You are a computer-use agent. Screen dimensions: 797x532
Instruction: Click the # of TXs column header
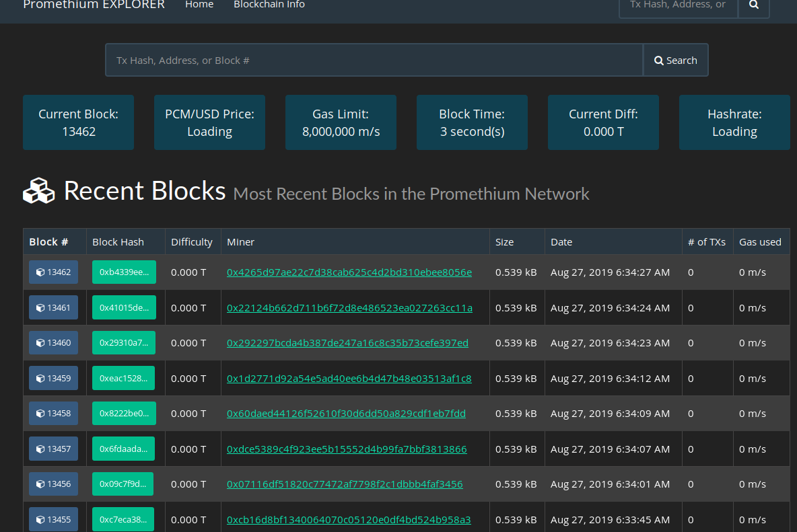click(707, 241)
